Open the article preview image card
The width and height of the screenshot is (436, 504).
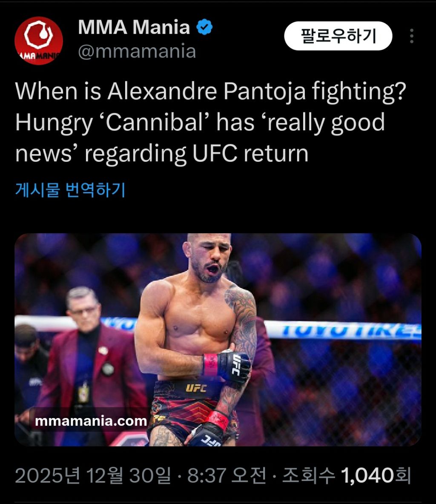click(218, 339)
